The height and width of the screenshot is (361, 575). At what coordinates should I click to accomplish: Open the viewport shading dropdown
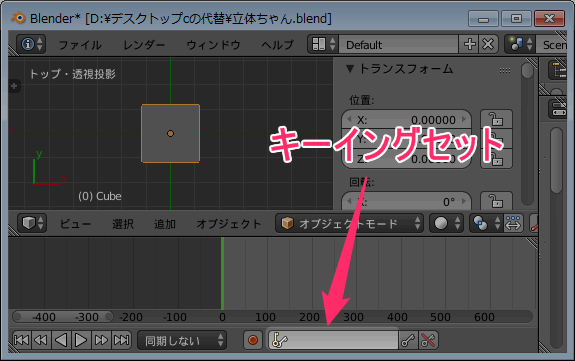(446, 223)
